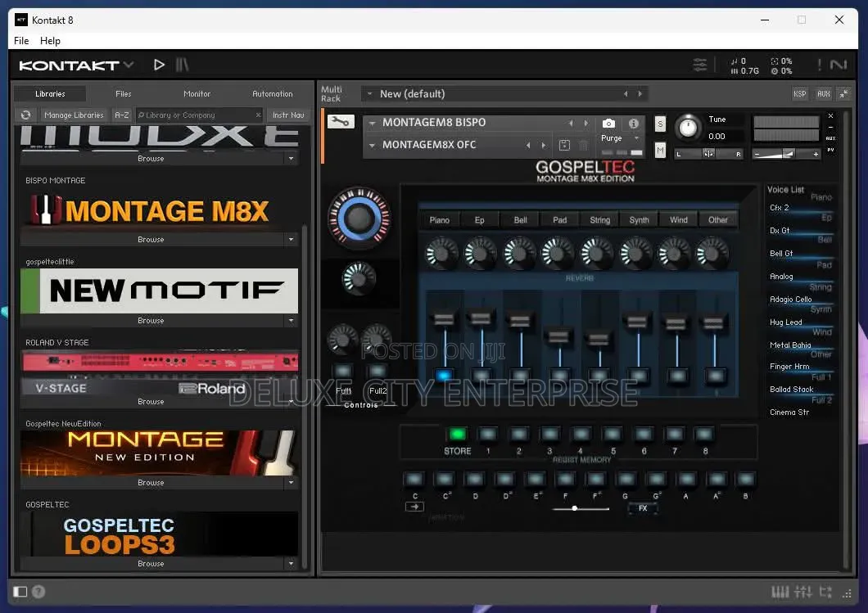
Task: Toggle the lit button under Piano fader
Action: pyautogui.click(x=443, y=376)
